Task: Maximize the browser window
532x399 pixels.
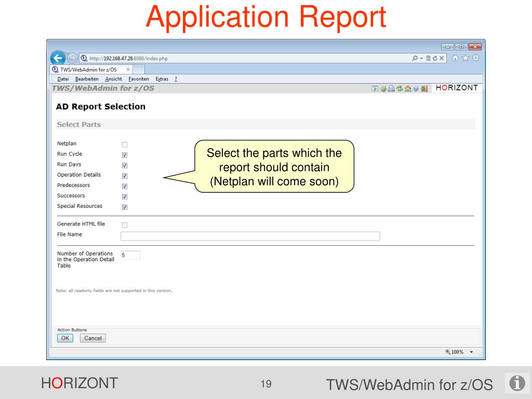Action: [x=461, y=46]
